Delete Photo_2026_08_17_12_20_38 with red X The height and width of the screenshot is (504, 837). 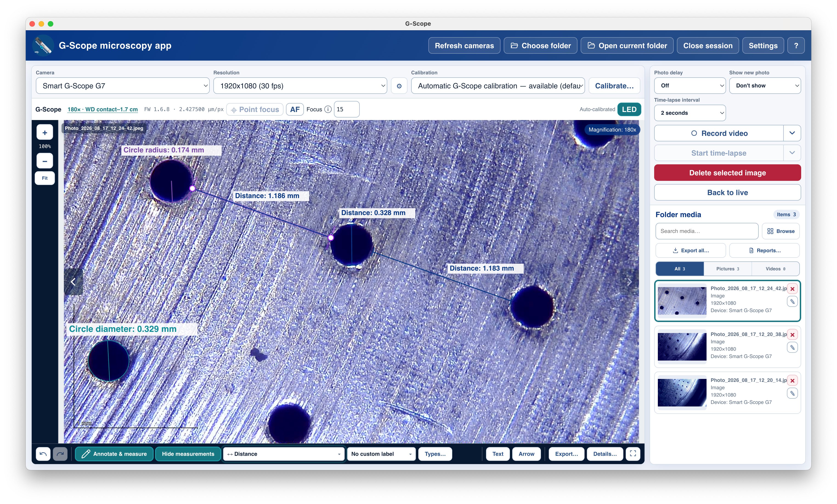click(x=792, y=335)
